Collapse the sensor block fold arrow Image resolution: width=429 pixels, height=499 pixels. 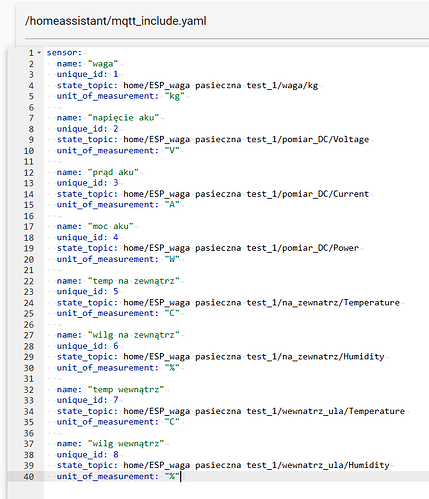point(39,53)
